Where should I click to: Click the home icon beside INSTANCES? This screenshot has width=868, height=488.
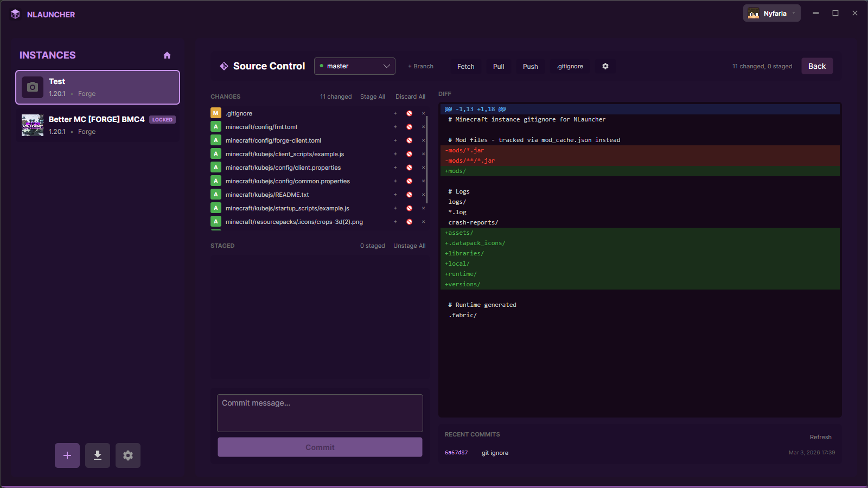(x=167, y=55)
